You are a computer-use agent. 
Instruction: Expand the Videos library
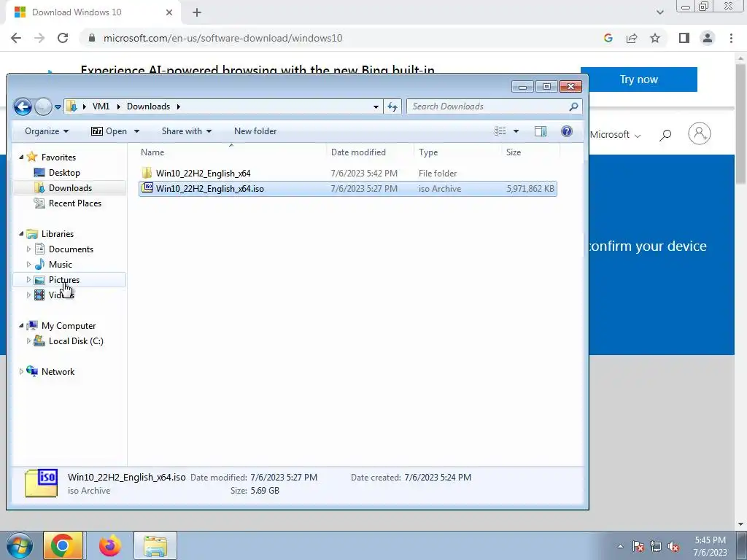(28, 295)
